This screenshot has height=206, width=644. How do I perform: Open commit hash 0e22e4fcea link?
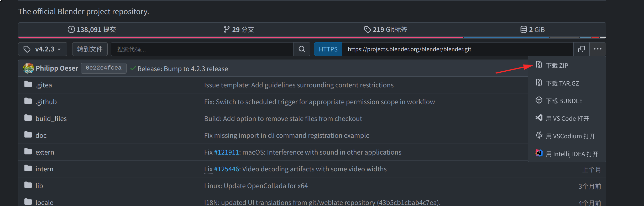pos(104,68)
